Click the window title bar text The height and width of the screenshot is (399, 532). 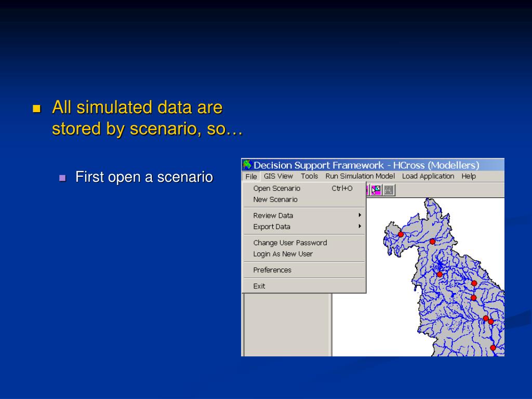point(366,165)
